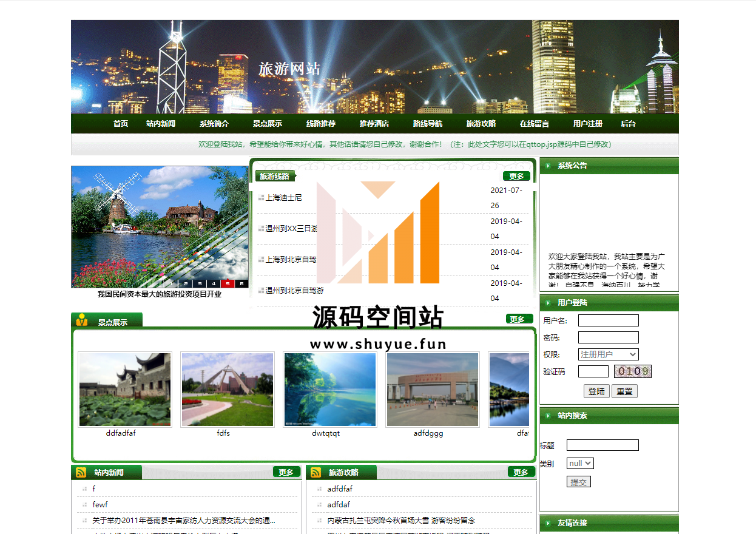Open the 上海迪士尼 route
The height and width of the screenshot is (534, 756).
283,198
